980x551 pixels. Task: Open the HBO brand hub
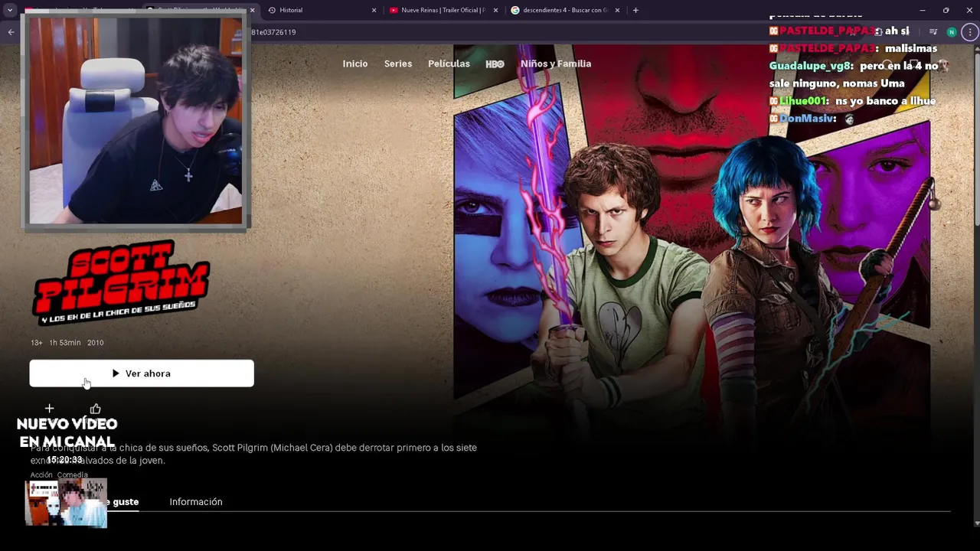pos(495,64)
